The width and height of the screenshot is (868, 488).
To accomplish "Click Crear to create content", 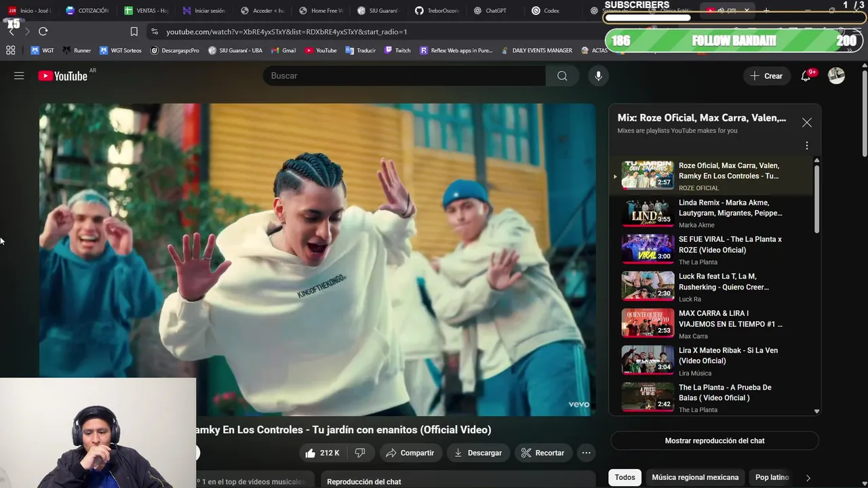I will 766,76.
